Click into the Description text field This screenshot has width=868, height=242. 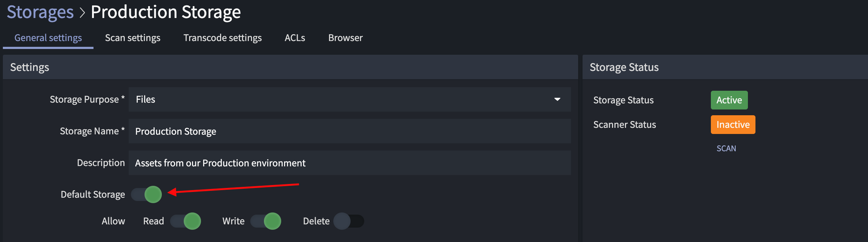click(349, 163)
